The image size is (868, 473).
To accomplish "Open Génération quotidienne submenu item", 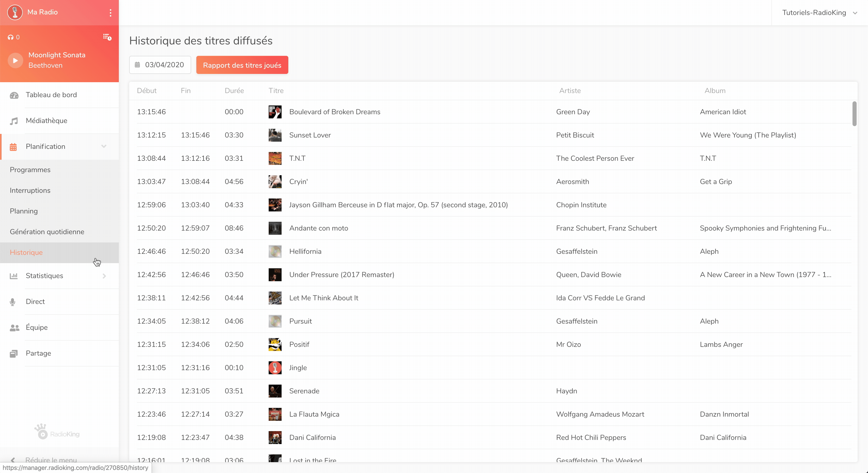I will [x=59, y=232].
